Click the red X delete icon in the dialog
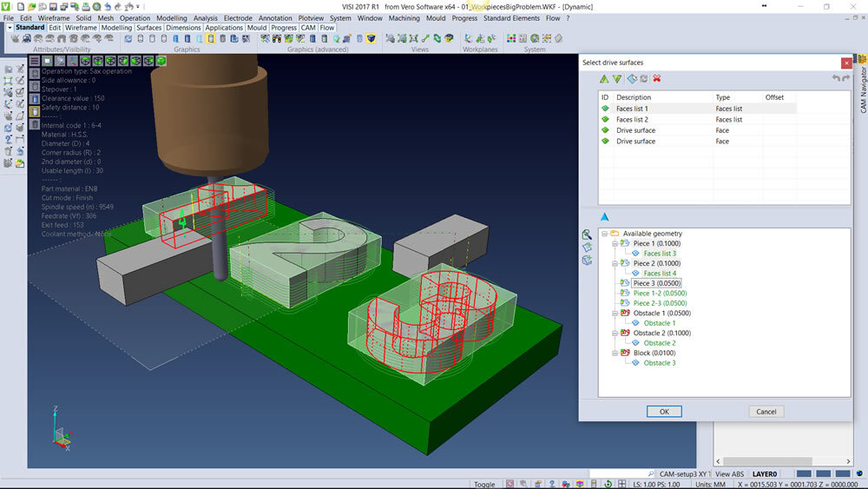The height and width of the screenshot is (489, 868). pos(656,79)
